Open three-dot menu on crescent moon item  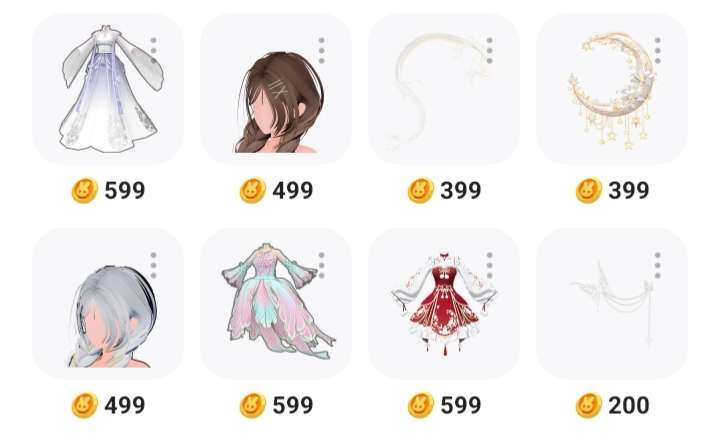pos(658,51)
